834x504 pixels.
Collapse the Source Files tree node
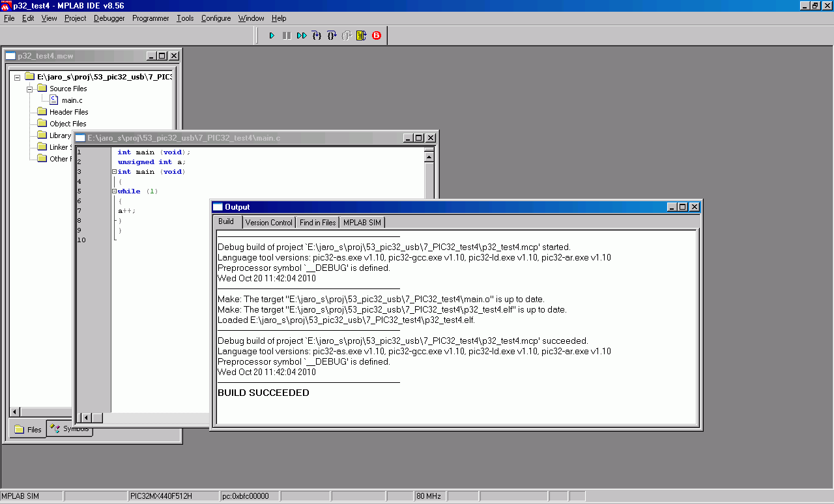click(x=30, y=89)
